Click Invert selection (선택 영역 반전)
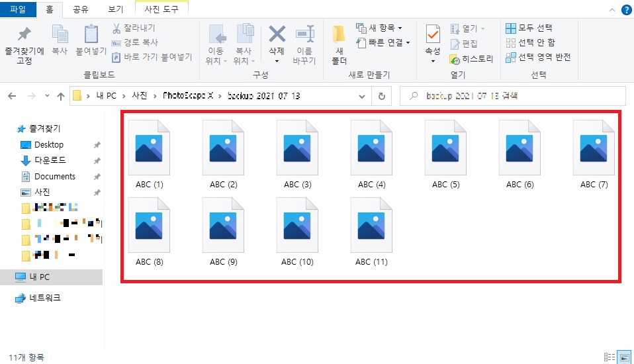The height and width of the screenshot is (364, 634). point(538,57)
